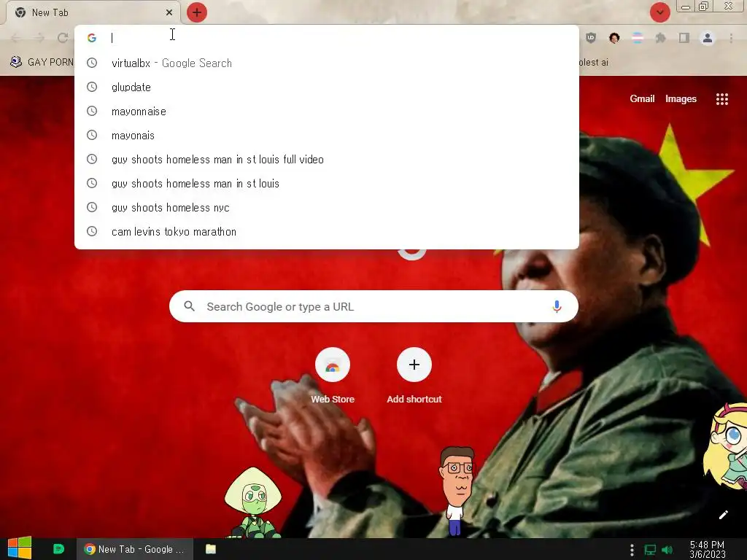Open the green chat app in taskbar

pyautogui.click(x=58, y=549)
